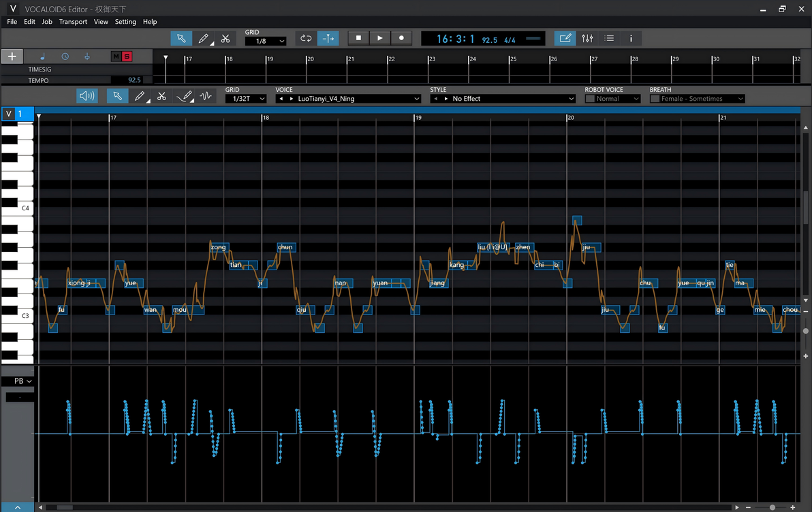This screenshot has height=512, width=812.
Task: Select the note 'zhen'
Action: coord(524,247)
